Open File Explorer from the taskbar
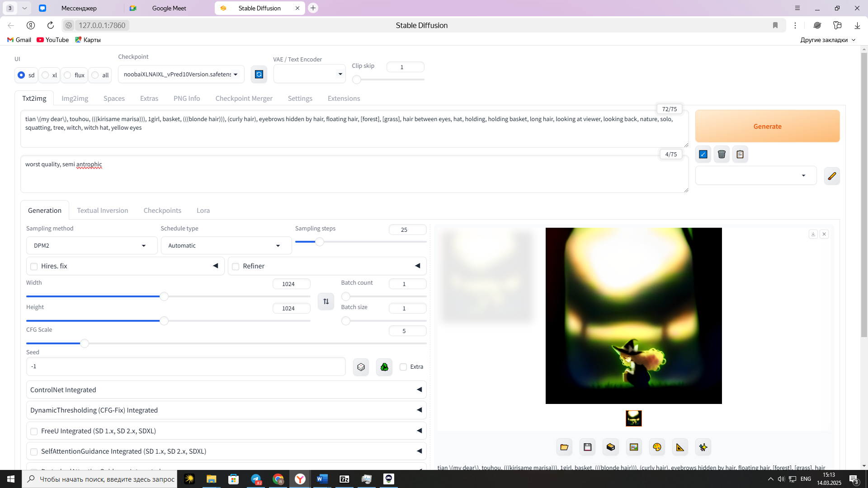 tap(211, 479)
